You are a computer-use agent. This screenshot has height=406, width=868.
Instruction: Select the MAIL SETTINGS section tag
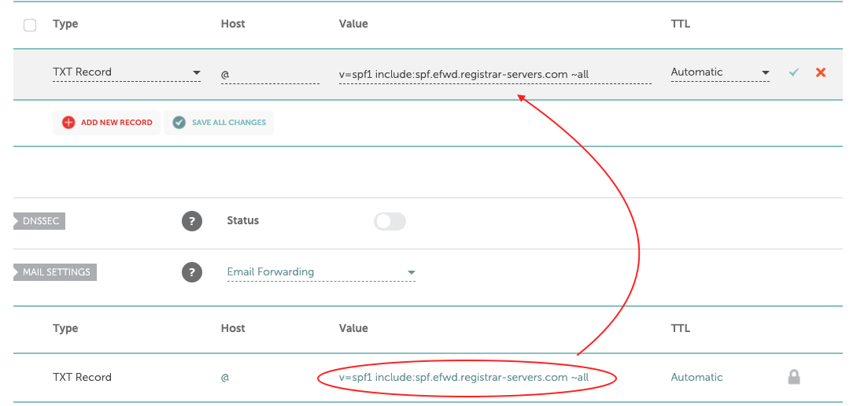pos(55,272)
